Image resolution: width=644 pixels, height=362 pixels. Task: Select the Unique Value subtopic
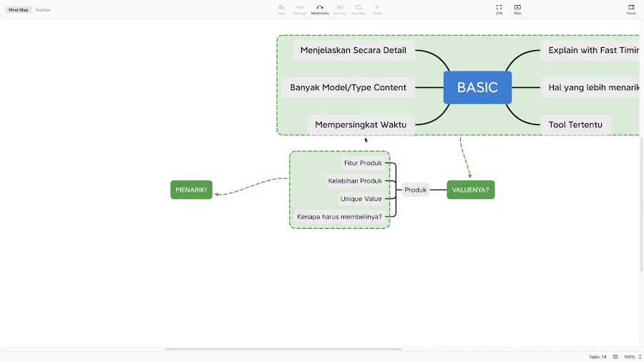point(361,199)
